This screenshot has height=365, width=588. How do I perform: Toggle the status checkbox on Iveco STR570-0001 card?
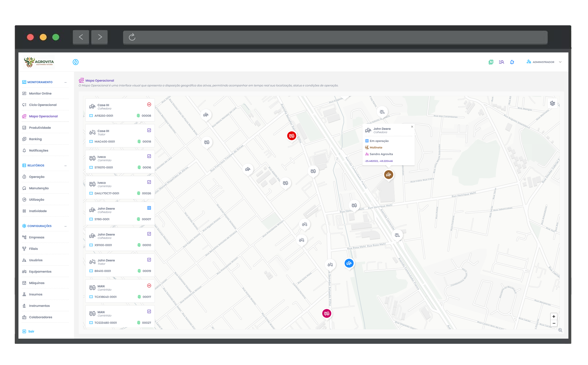[x=149, y=156]
